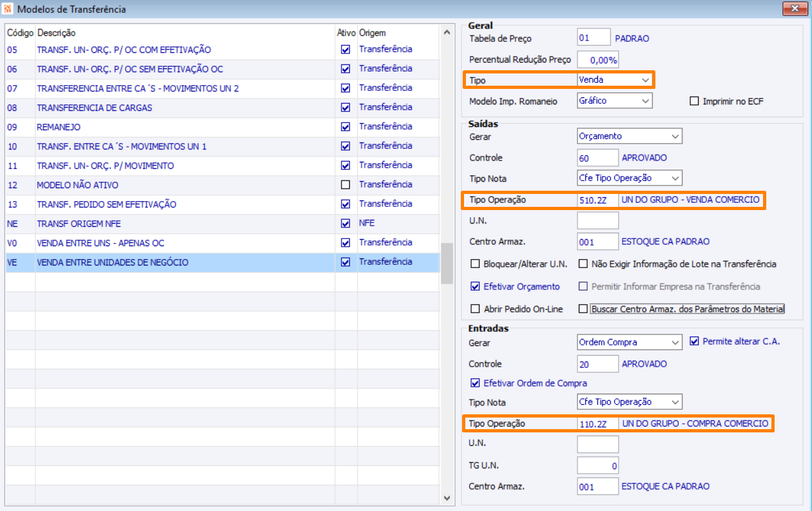Toggle Ativo checkbox for REMANEJO row
The image size is (812, 511).
pos(346,127)
